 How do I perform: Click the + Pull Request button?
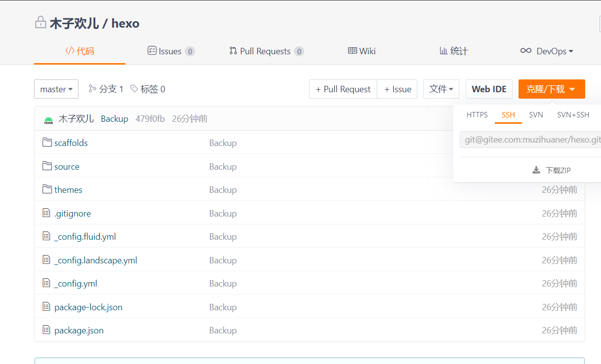pyautogui.click(x=343, y=89)
